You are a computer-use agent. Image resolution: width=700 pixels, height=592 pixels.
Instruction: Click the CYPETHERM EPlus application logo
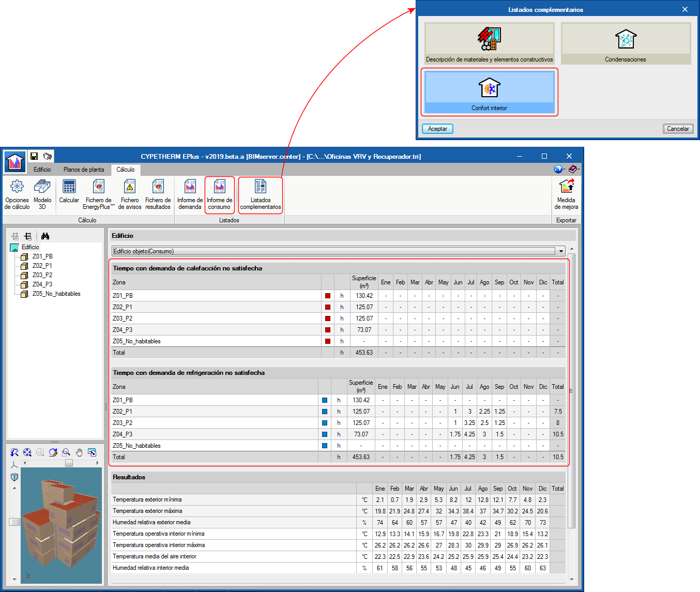pyautogui.click(x=15, y=161)
